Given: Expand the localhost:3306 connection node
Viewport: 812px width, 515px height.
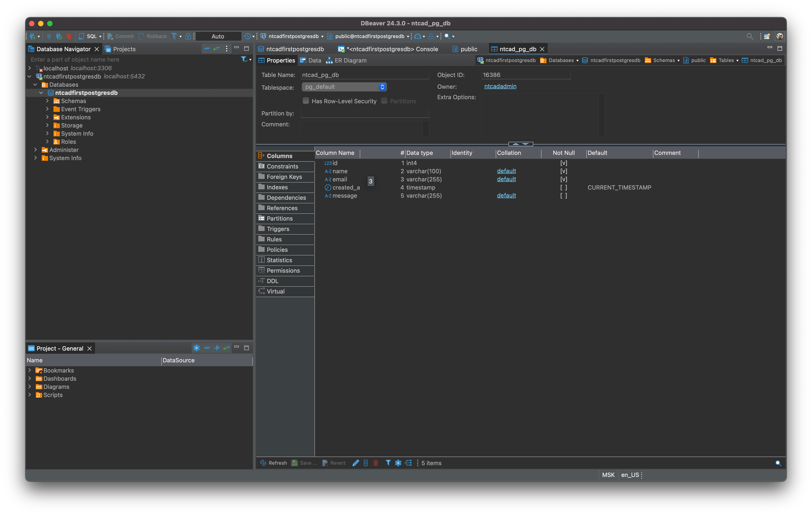Looking at the screenshot, I should [30, 68].
